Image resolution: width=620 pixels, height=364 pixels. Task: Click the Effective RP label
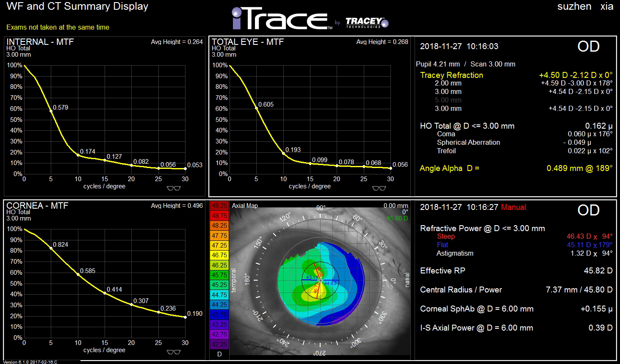click(442, 270)
